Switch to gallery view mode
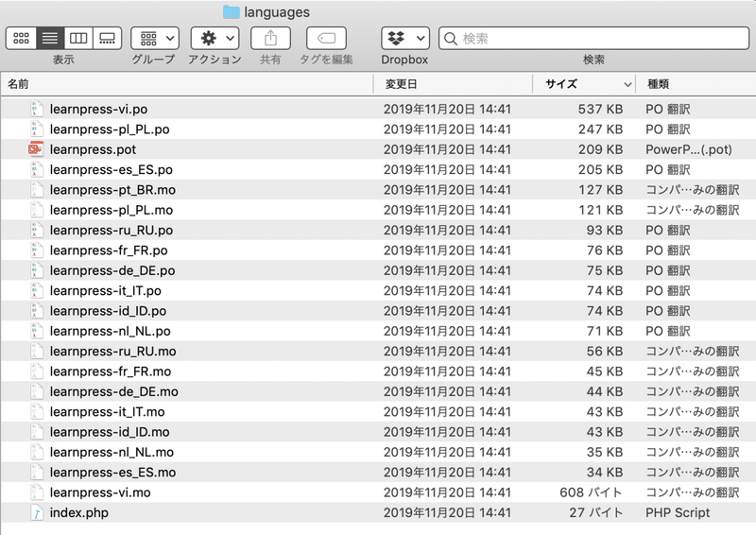The height and width of the screenshot is (535, 756). pyautogui.click(x=107, y=38)
